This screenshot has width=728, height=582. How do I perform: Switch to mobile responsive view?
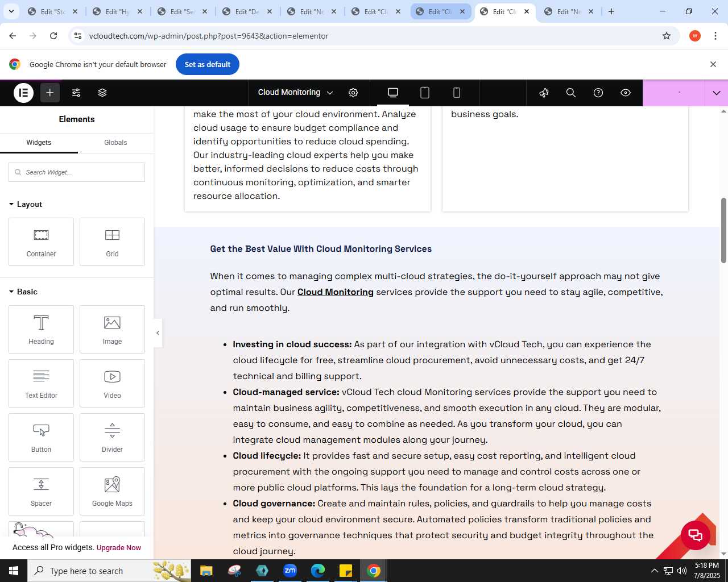click(456, 93)
